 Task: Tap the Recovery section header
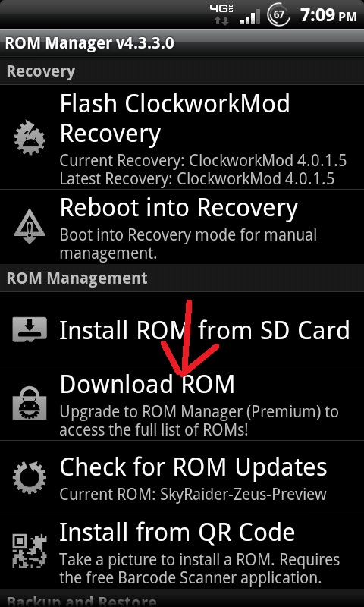coord(182,71)
